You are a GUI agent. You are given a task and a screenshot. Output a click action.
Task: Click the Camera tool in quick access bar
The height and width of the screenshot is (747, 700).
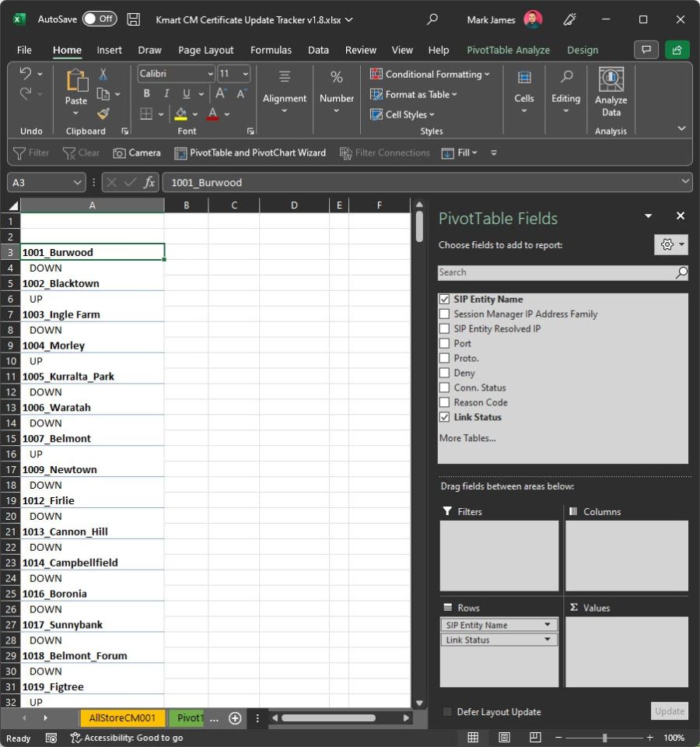click(x=137, y=153)
